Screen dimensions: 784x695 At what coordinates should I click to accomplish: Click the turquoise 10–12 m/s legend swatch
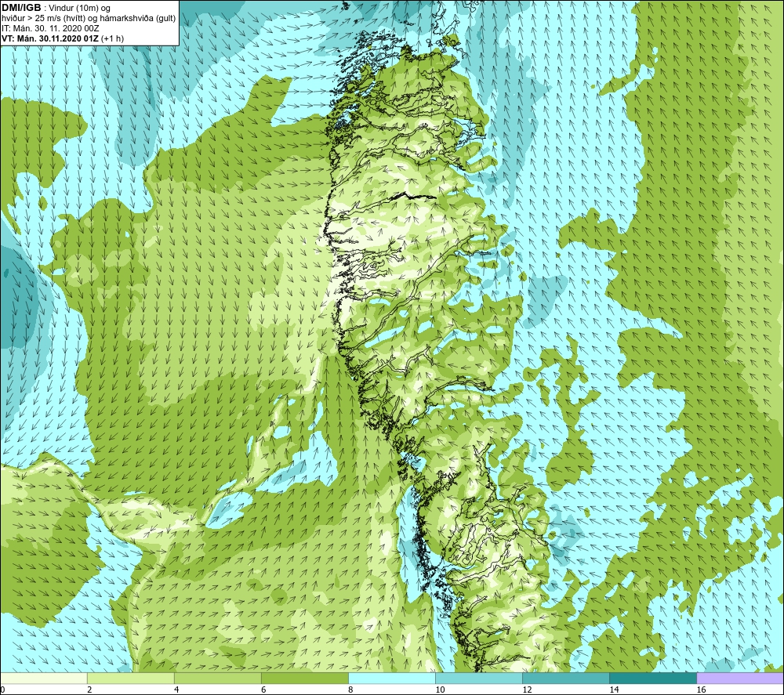click(479, 679)
